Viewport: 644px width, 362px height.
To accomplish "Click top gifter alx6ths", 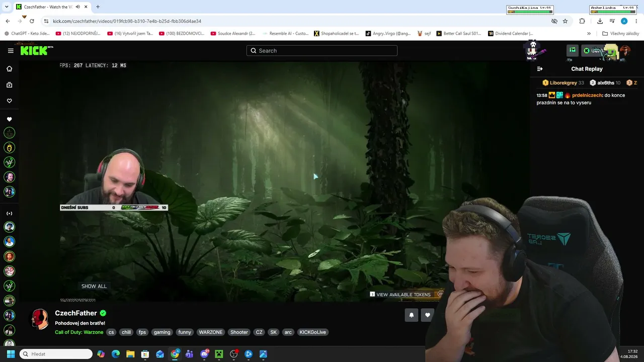I will pyautogui.click(x=605, y=83).
